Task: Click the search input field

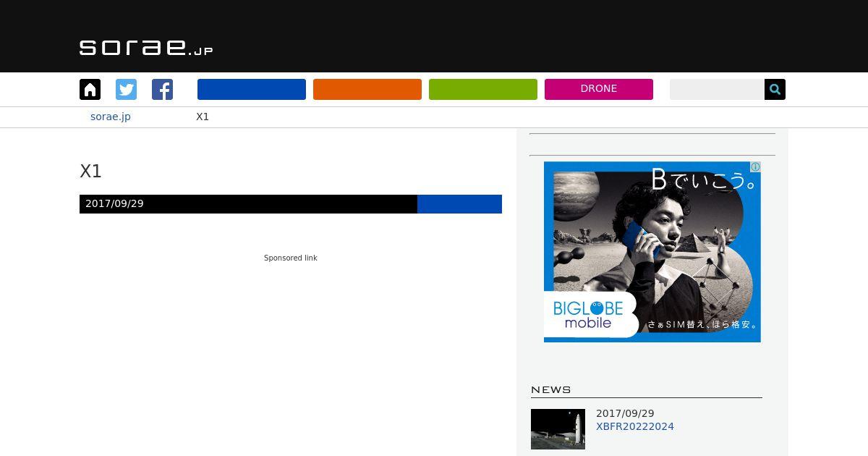Action: [717, 89]
